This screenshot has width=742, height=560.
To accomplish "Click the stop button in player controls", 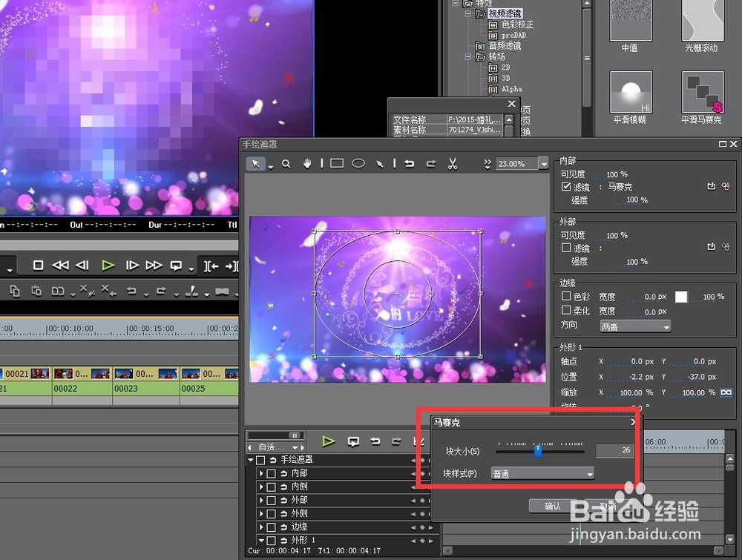I will point(39,266).
